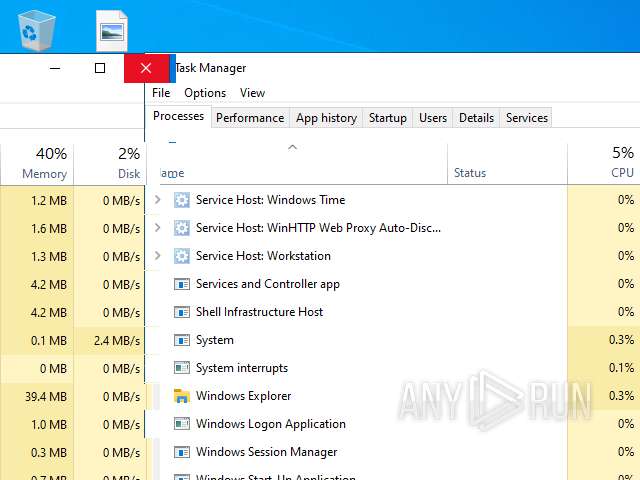The width and height of the screenshot is (640, 480).
Task: Click the Task Manager title bar text
Action: coord(211,68)
